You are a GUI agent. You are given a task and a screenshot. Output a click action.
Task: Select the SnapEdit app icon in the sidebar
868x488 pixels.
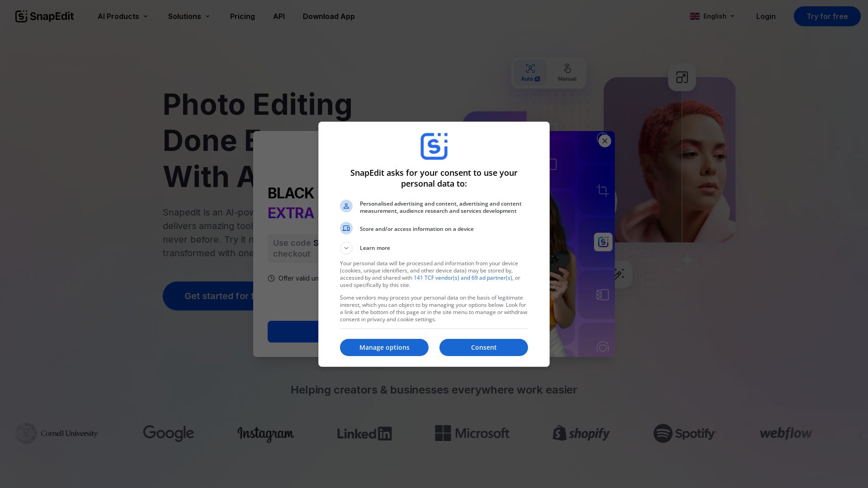[x=603, y=242]
